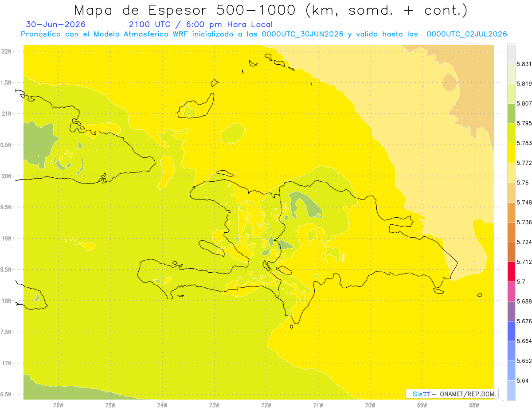Screen dimensions: 532x411
Task: Select the '71W' longitude label
Action: click(x=318, y=405)
